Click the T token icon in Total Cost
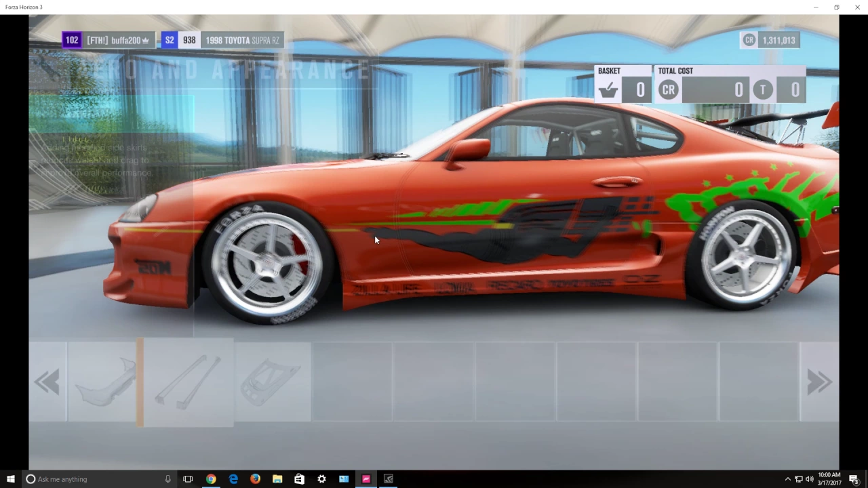 tap(763, 90)
